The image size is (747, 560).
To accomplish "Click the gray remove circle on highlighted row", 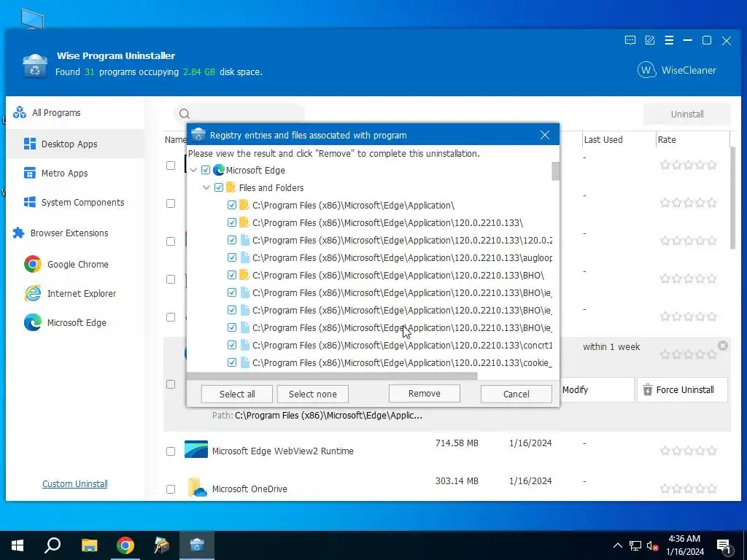I will [x=723, y=346].
